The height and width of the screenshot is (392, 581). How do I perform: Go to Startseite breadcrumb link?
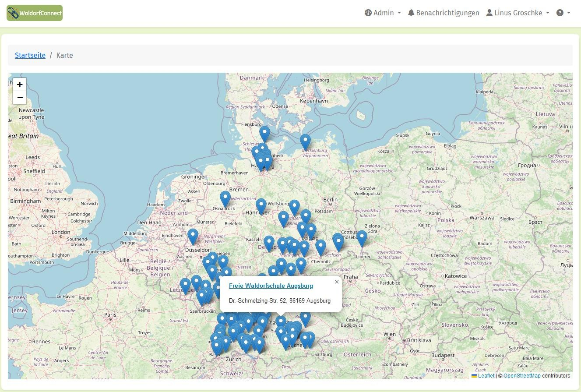click(30, 55)
